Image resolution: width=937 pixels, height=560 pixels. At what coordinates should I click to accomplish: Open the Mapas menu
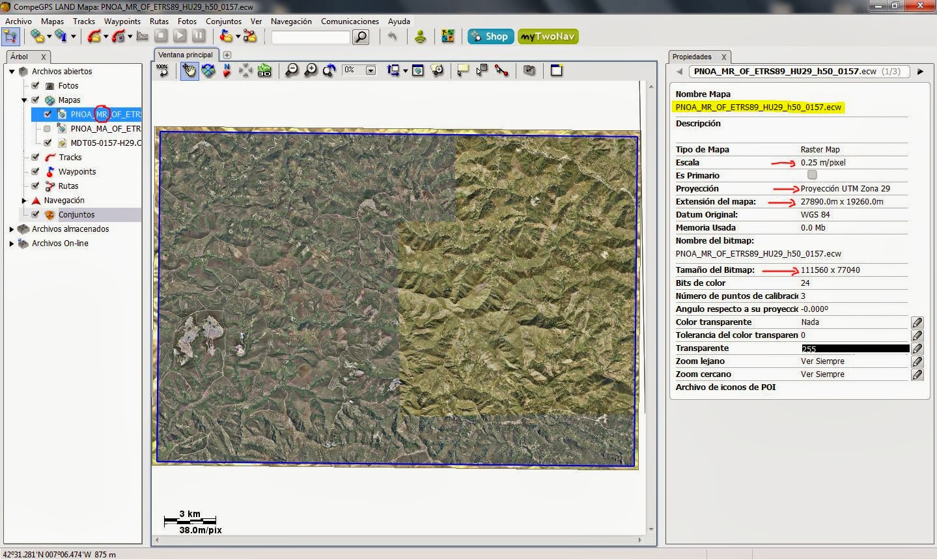pos(52,21)
